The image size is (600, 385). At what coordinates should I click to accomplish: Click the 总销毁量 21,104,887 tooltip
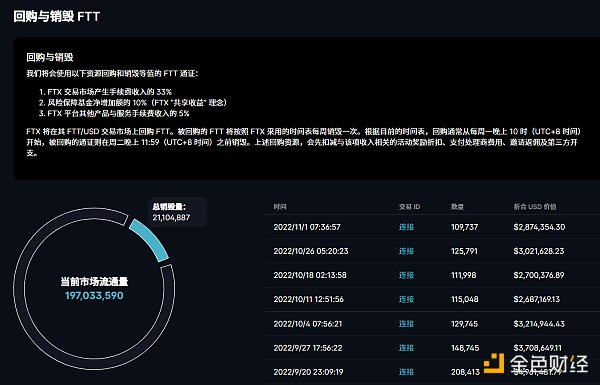[x=178, y=212]
